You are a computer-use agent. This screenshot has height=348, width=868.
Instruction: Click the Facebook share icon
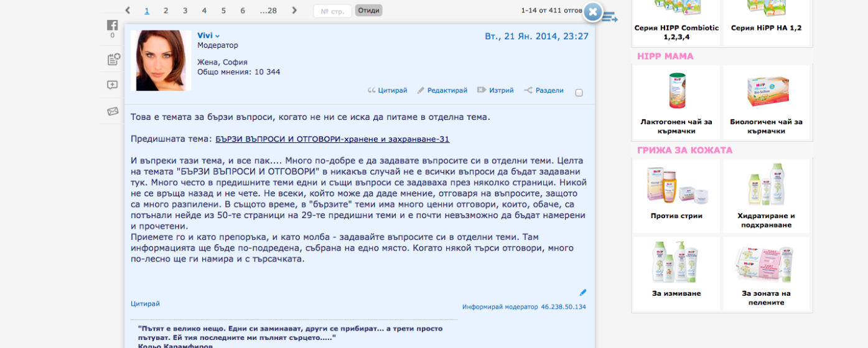click(x=112, y=25)
